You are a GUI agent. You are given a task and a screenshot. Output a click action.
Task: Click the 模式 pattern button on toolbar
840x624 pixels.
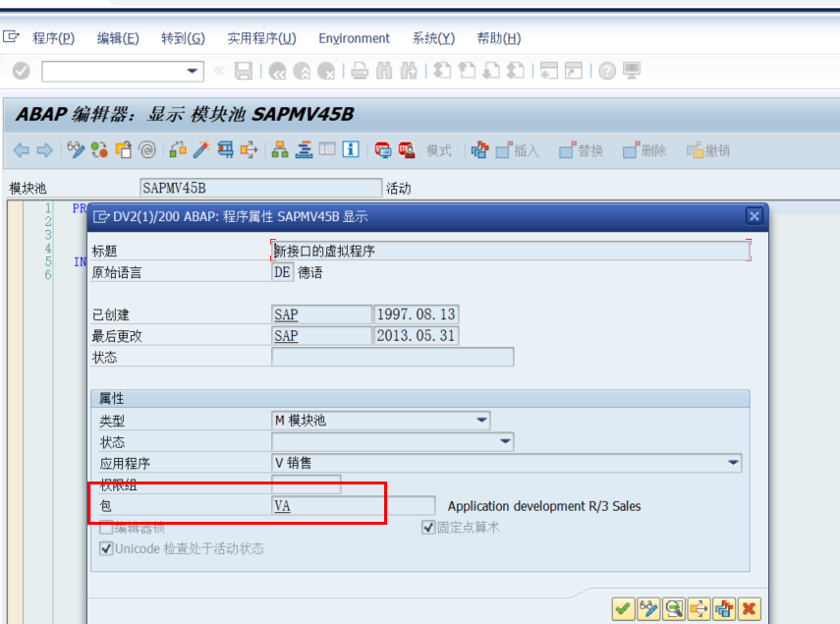point(438,150)
